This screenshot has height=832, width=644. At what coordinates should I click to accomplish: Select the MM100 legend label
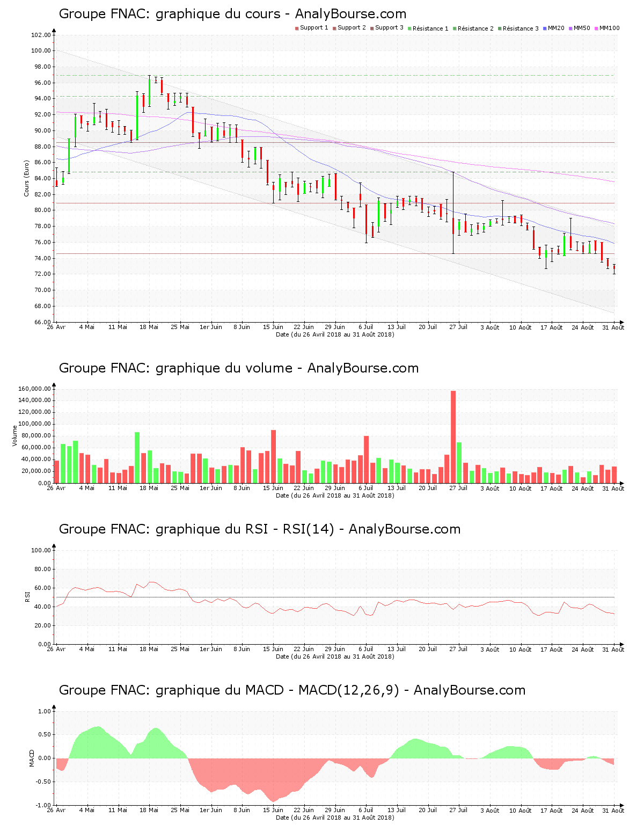(609, 28)
